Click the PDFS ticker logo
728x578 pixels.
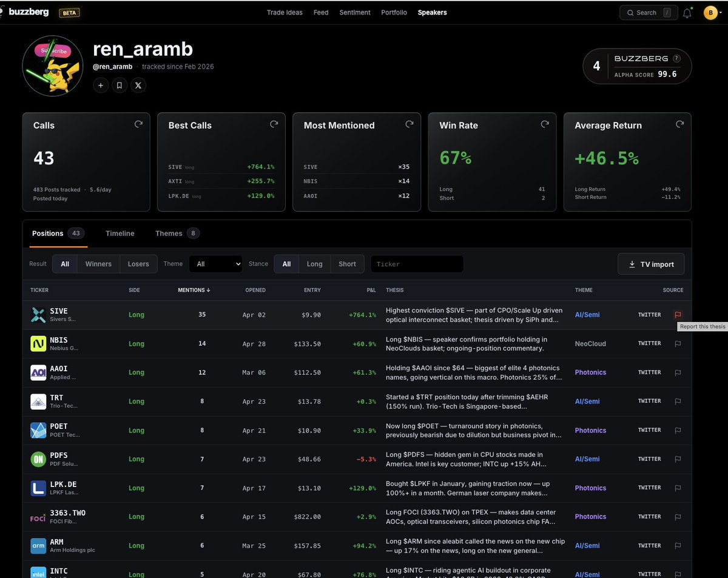click(x=38, y=459)
